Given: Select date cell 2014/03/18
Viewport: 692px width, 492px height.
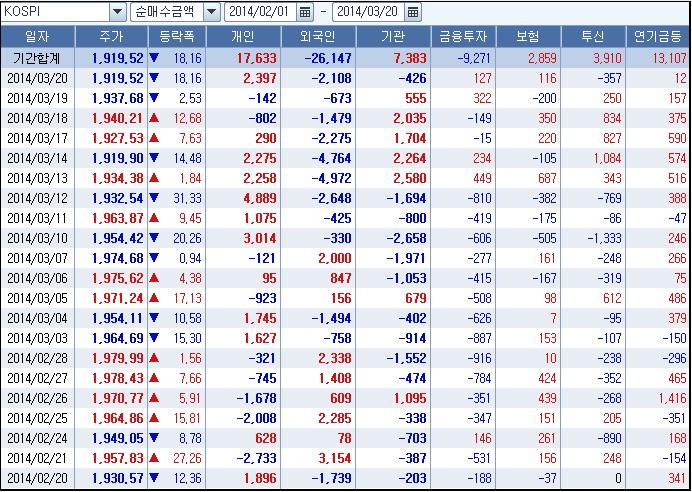Looking at the screenshot, I should tap(38, 118).
